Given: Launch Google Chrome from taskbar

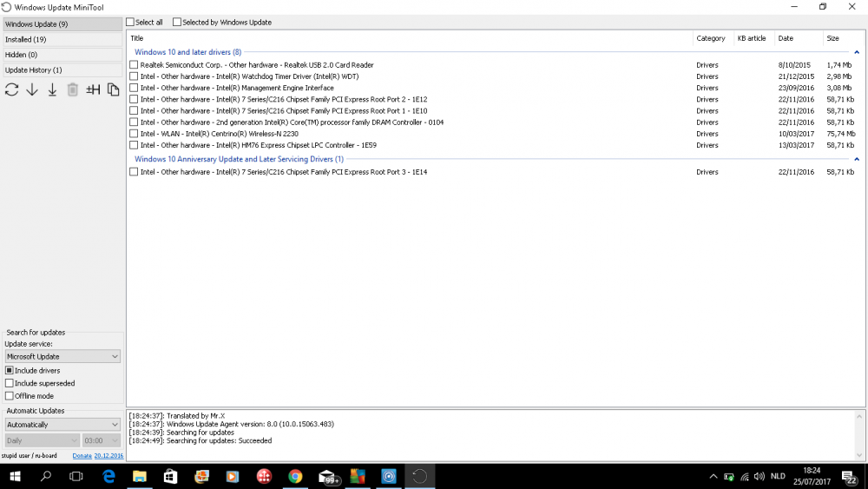Looking at the screenshot, I should pos(295,476).
